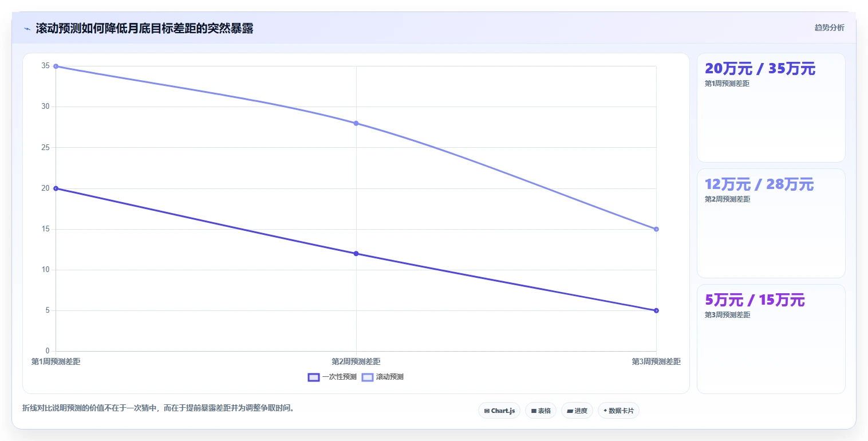868x441 pixels.
Task: Click the 表格 chip icon
Action: point(534,411)
